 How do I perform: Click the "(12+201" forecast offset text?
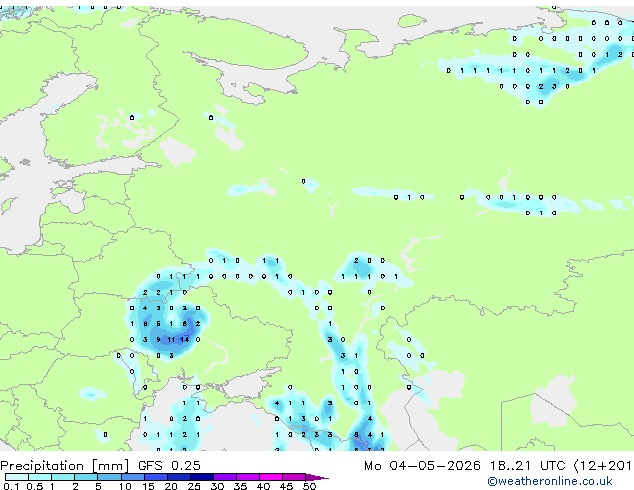coord(603,466)
